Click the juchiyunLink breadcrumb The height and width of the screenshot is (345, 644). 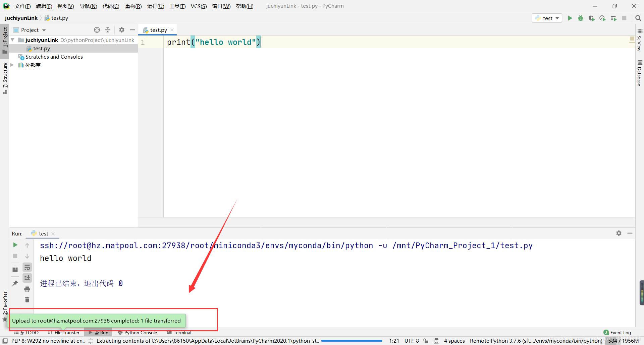click(x=21, y=18)
